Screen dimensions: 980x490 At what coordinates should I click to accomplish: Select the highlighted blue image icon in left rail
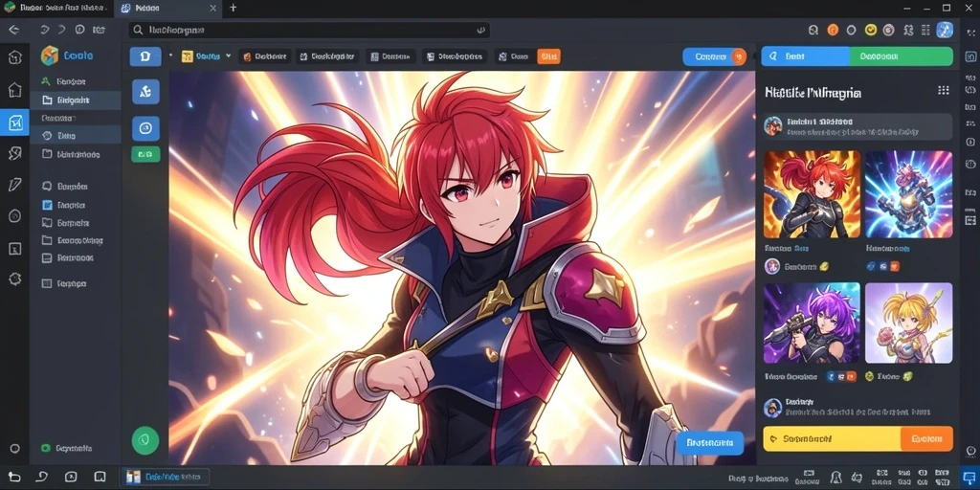point(14,122)
